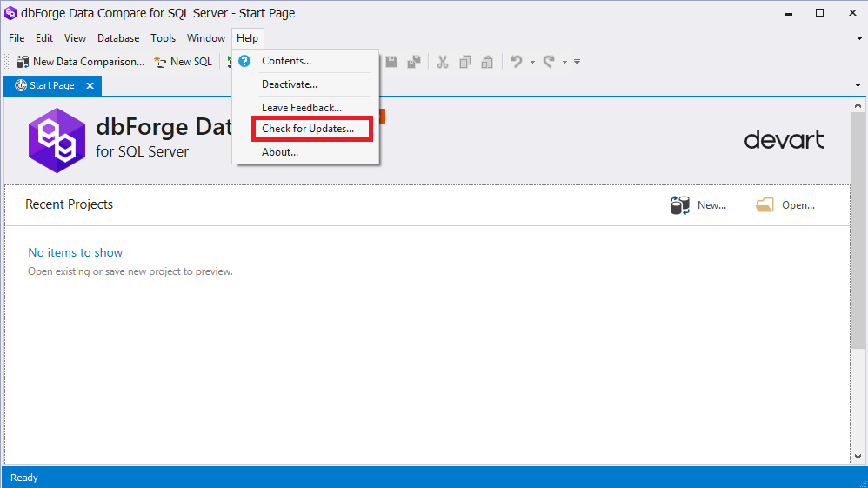Click the vertical scrollbar thumb

click(x=858, y=230)
